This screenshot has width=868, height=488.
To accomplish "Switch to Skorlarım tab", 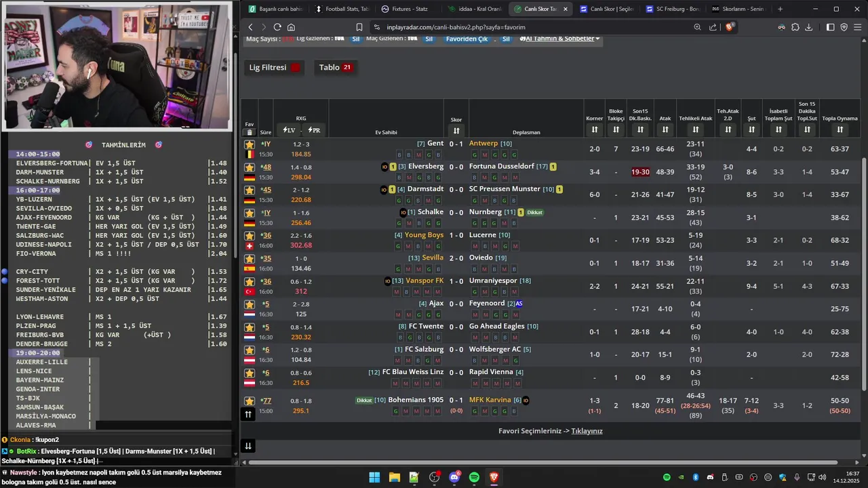I will 738,9.
